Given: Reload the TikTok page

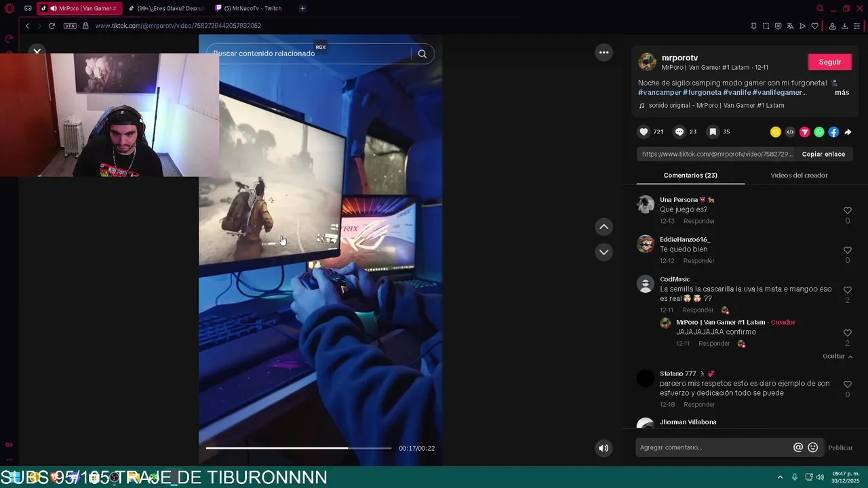Looking at the screenshot, I should (52, 26).
